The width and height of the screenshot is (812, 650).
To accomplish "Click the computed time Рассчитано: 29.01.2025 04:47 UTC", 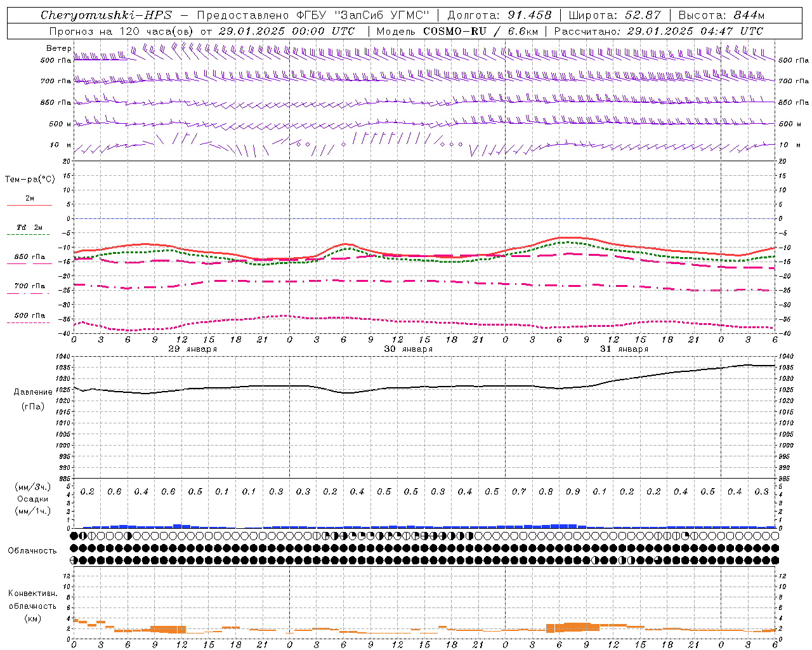I will [x=658, y=31].
